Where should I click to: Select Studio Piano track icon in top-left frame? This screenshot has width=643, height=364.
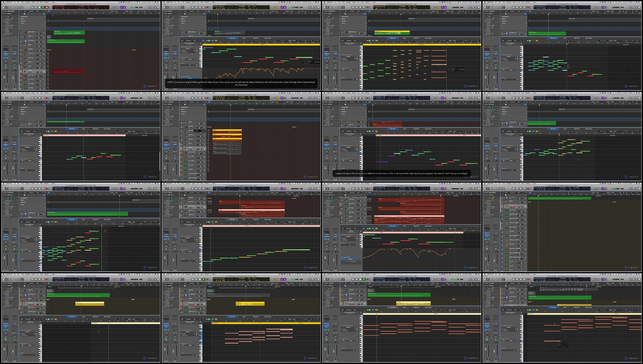tap(25, 32)
